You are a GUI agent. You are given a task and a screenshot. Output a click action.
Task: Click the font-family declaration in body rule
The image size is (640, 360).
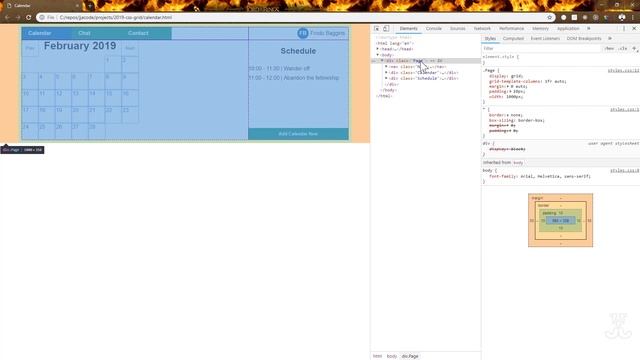click(x=540, y=176)
